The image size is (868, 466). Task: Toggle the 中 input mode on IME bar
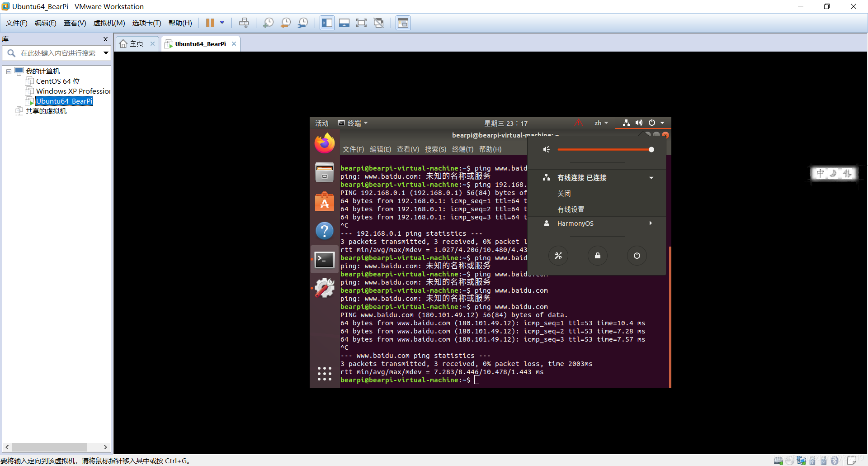coord(821,173)
